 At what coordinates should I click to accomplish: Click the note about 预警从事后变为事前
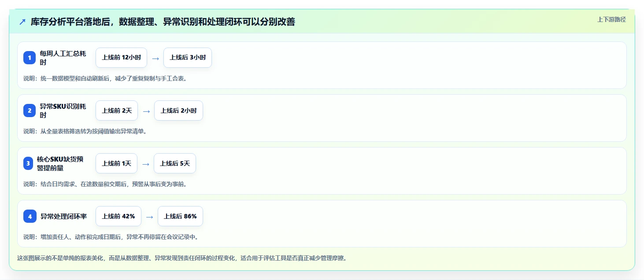pyautogui.click(x=105, y=184)
